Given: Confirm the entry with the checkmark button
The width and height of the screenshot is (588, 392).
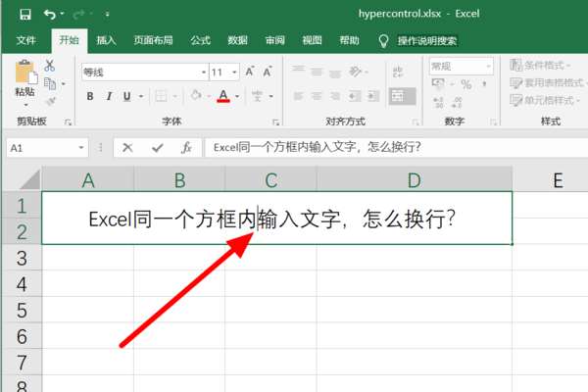Looking at the screenshot, I should coord(157,147).
